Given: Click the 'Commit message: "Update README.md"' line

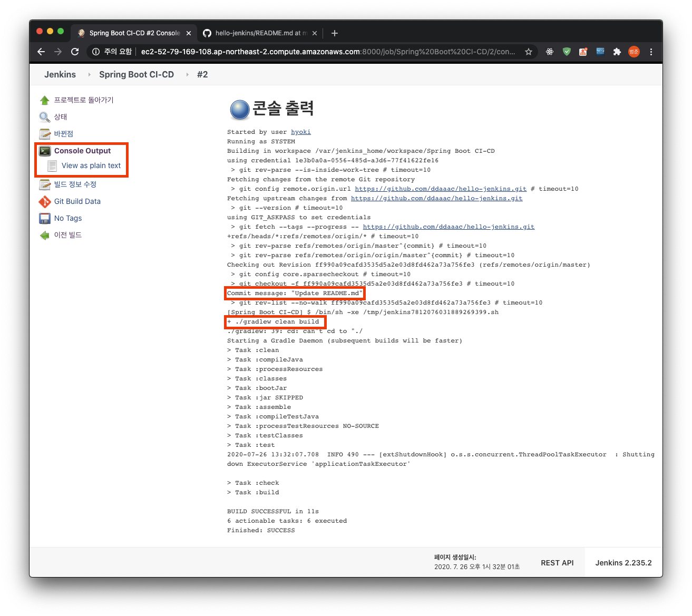Looking at the screenshot, I should point(295,293).
